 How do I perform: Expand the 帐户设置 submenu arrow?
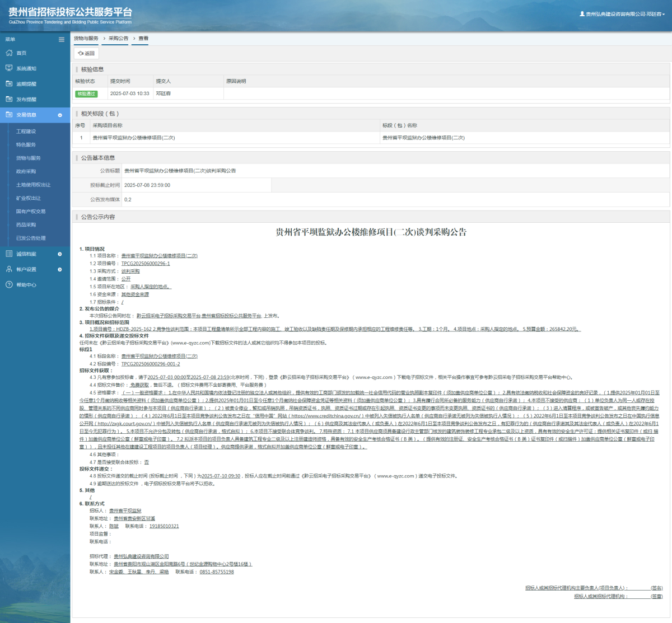pyautogui.click(x=60, y=270)
